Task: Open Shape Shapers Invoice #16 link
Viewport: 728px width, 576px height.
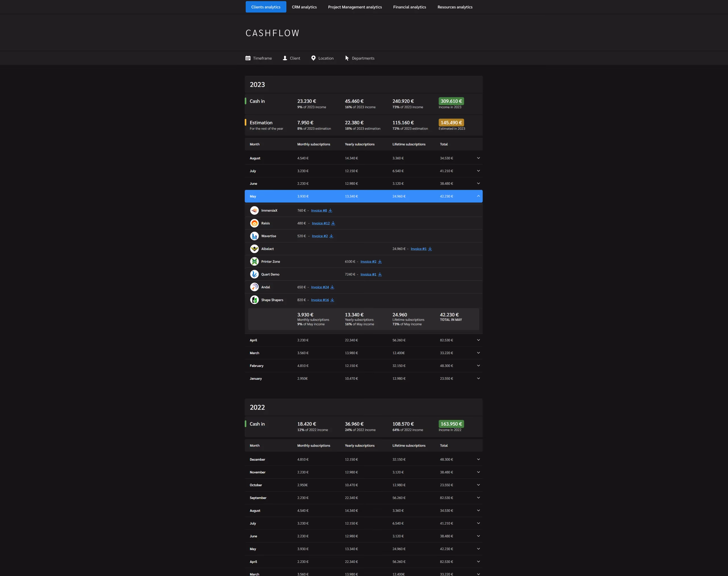Action: pyautogui.click(x=320, y=300)
